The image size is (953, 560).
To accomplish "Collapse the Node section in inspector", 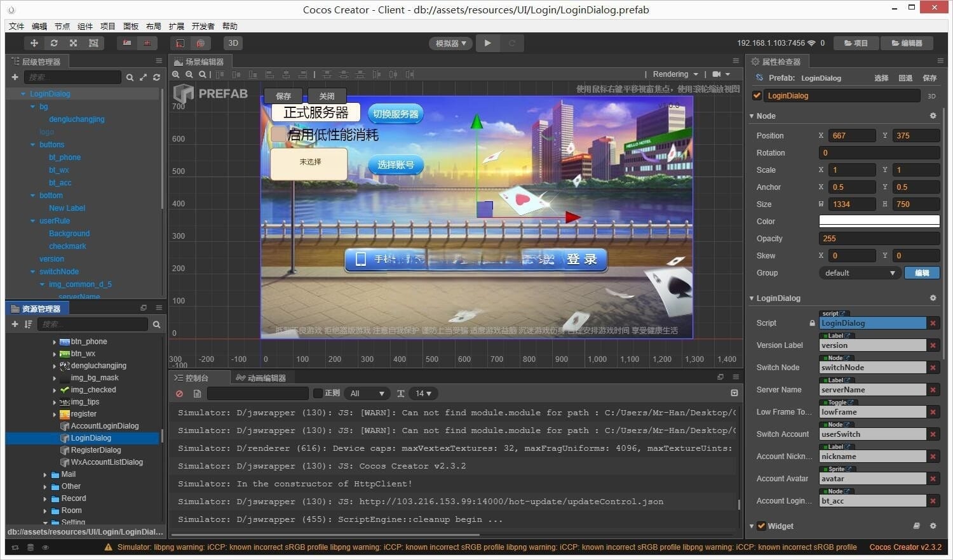I will coord(752,116).
